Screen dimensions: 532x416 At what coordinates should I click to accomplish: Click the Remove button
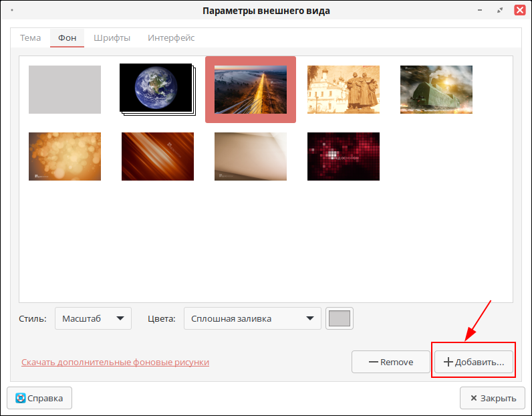pyautogui.click(x=391, y=362)
